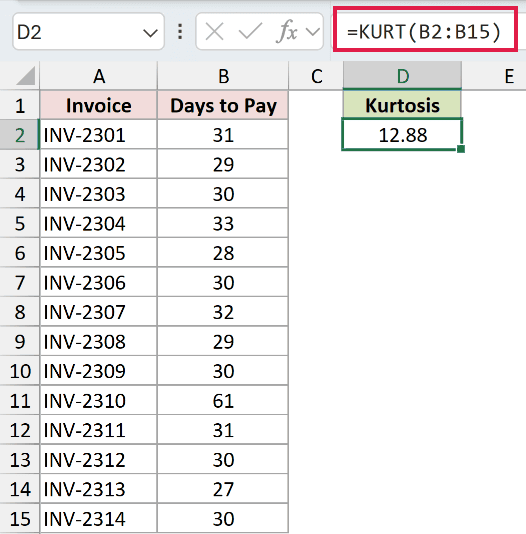The width and height of the screenshot is (526, 534).
Task: Select cell INV-2305
Action: [x=99, y=253]
